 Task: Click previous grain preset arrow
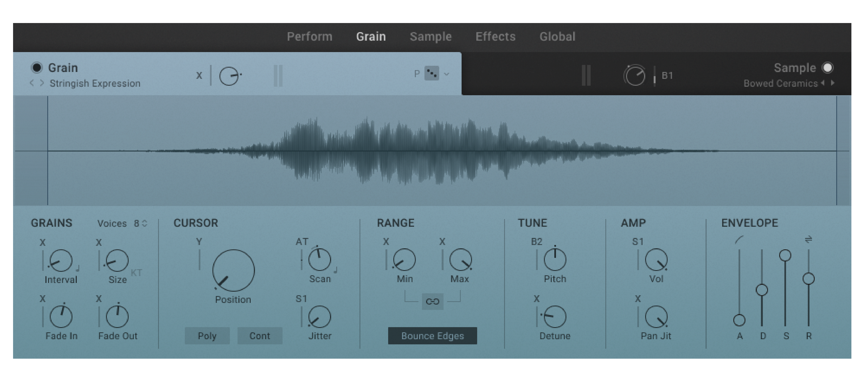click(x=32, y=83)
